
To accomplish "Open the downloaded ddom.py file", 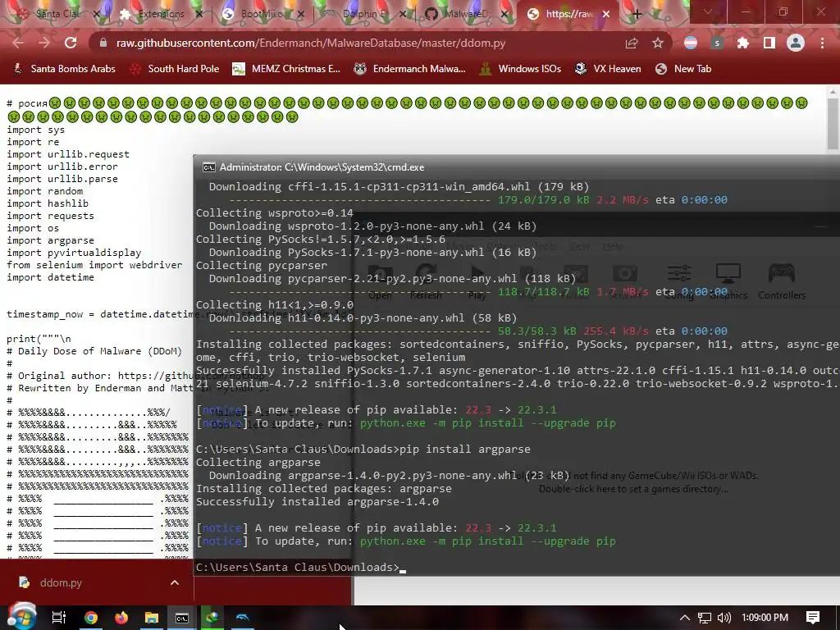I will (x=60, y=582).
